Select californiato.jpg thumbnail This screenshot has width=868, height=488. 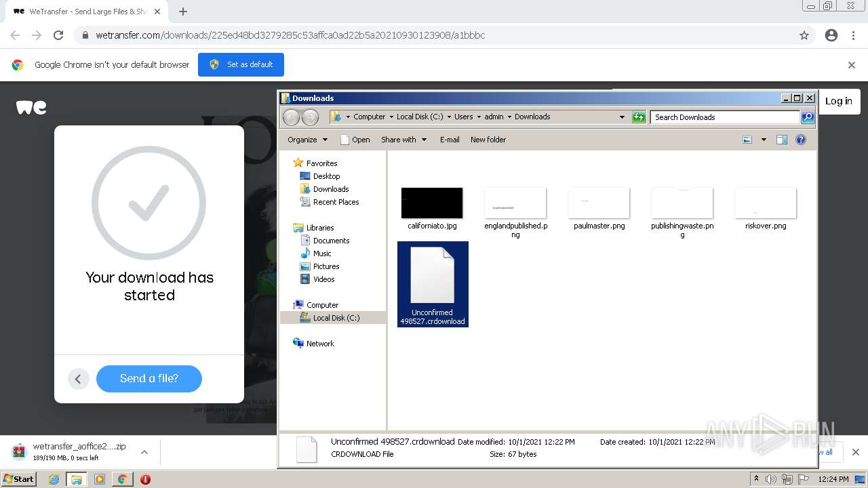(432, 203)
